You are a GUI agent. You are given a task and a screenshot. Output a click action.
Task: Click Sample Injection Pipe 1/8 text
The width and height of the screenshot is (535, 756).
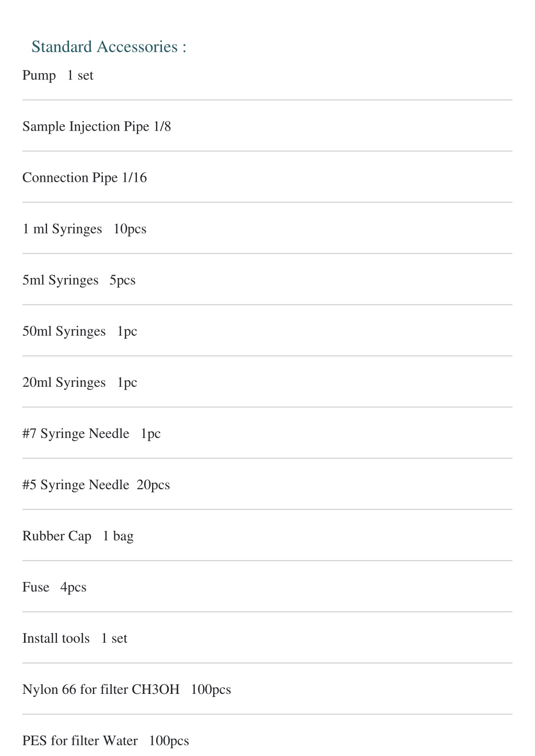click(x=97, y=127)
